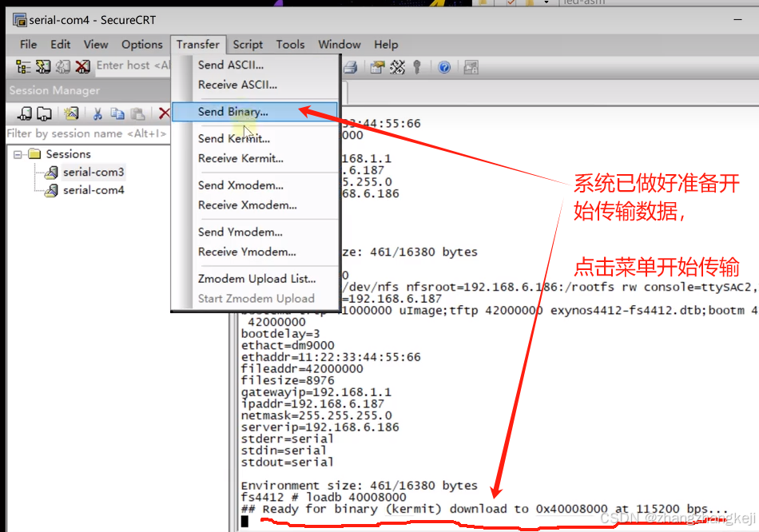Click New Session icon in Session Manager
759x532 pixels.
[x=24, y=113]
